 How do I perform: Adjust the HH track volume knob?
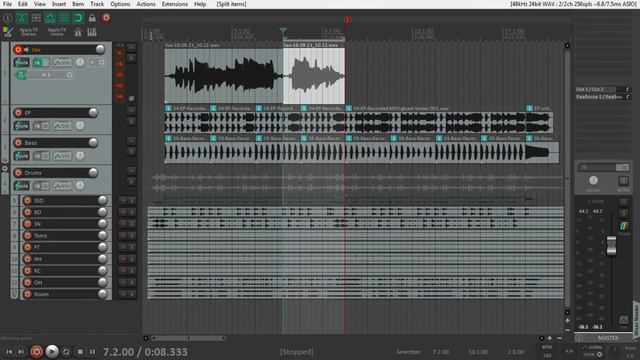coord(102,259)
